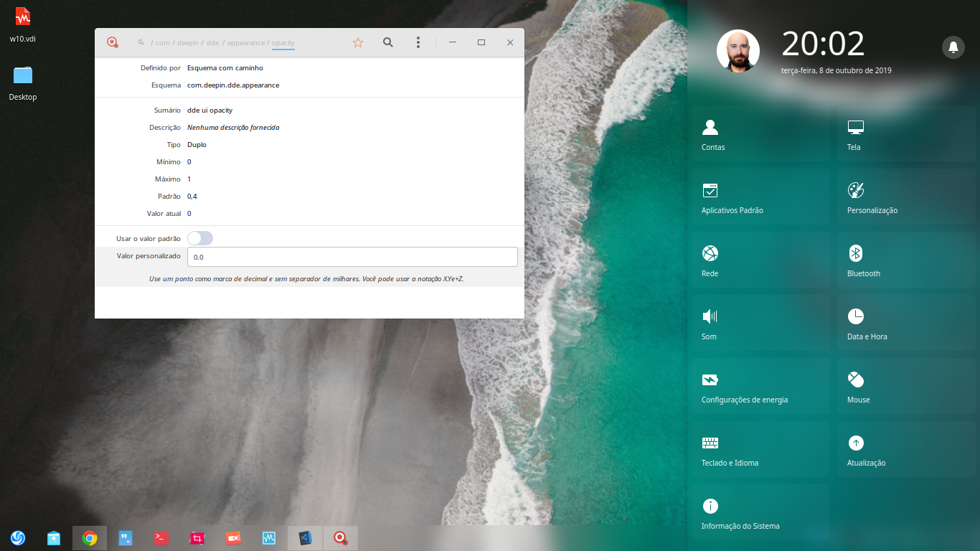
Task: Select 'opacity' in the path bar
Action: coord(283,43)
